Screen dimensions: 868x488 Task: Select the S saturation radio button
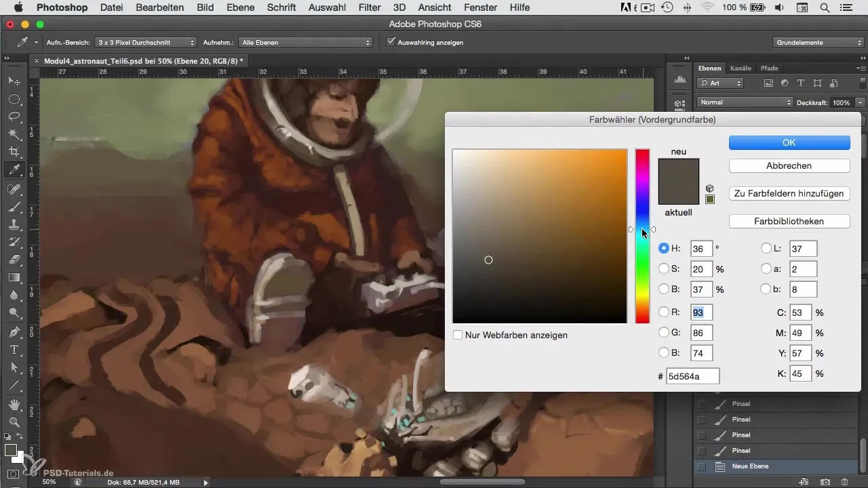tap(664, 269)
